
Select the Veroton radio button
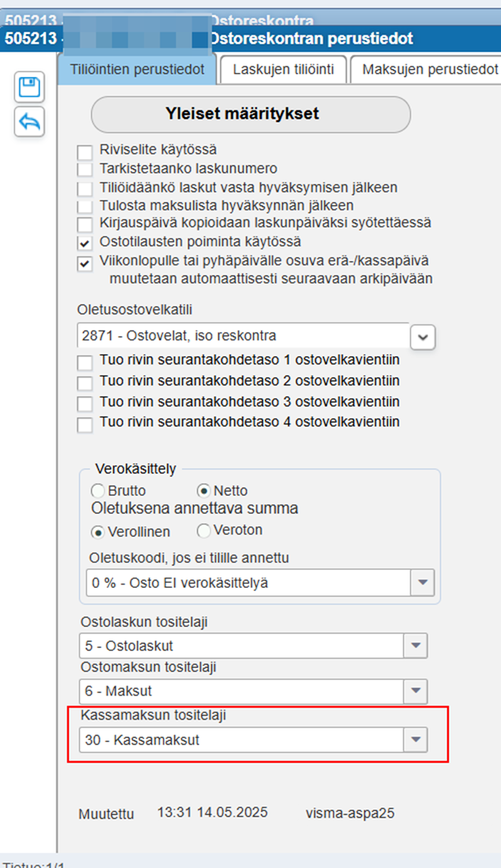tap(204, 531)
